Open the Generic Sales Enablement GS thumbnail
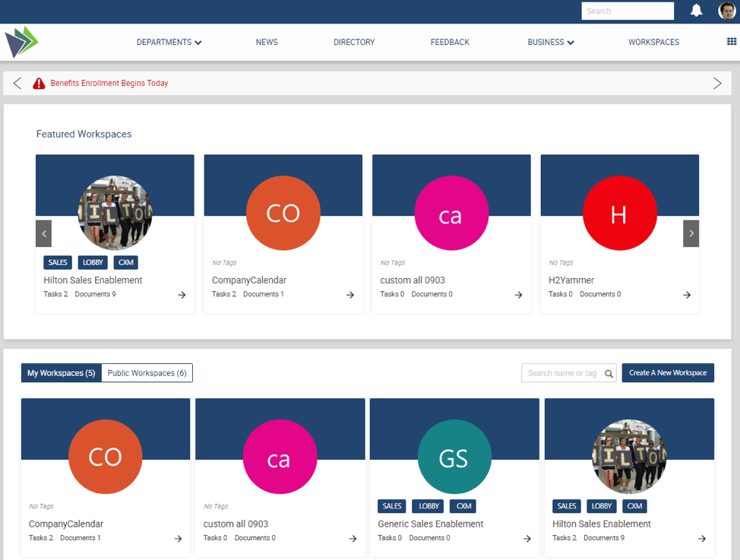 [454, 457]
